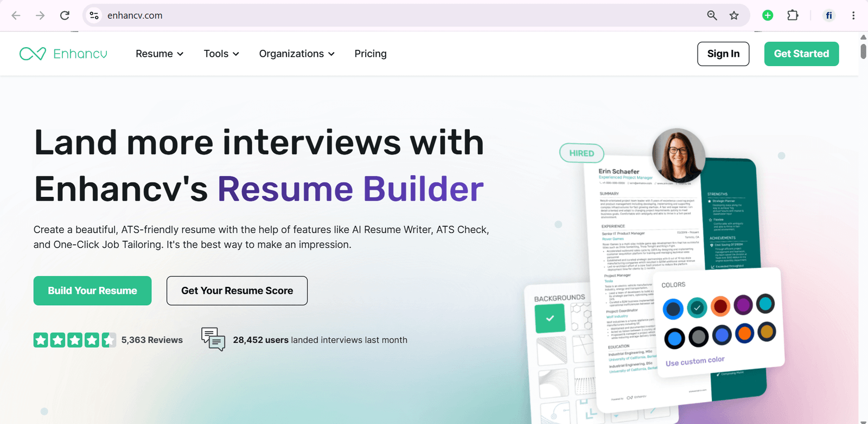This screenshot has width=868, height=424.
Task: Click the Enhancv infinity logo icon
Action: click(33, 54)
